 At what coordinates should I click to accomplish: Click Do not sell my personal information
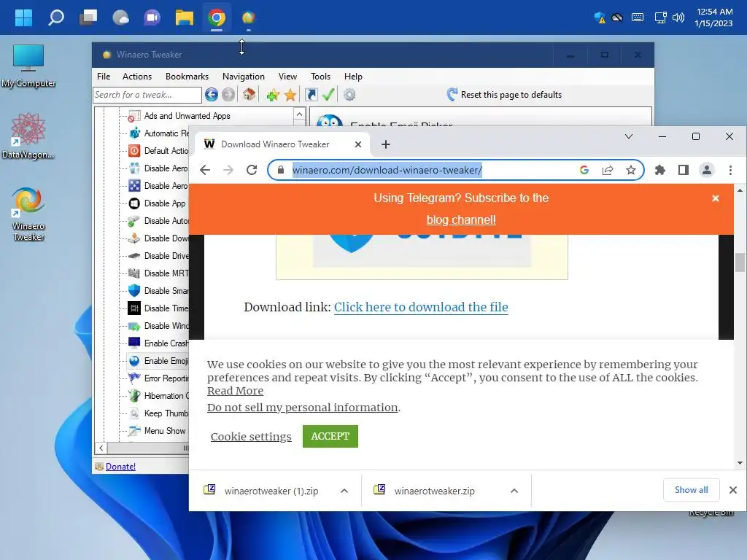[x=303, y=408]
